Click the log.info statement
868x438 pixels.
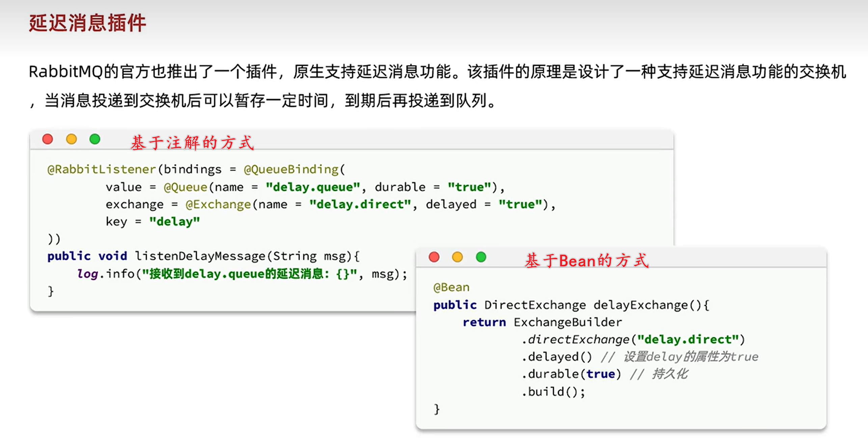(242, 274)
